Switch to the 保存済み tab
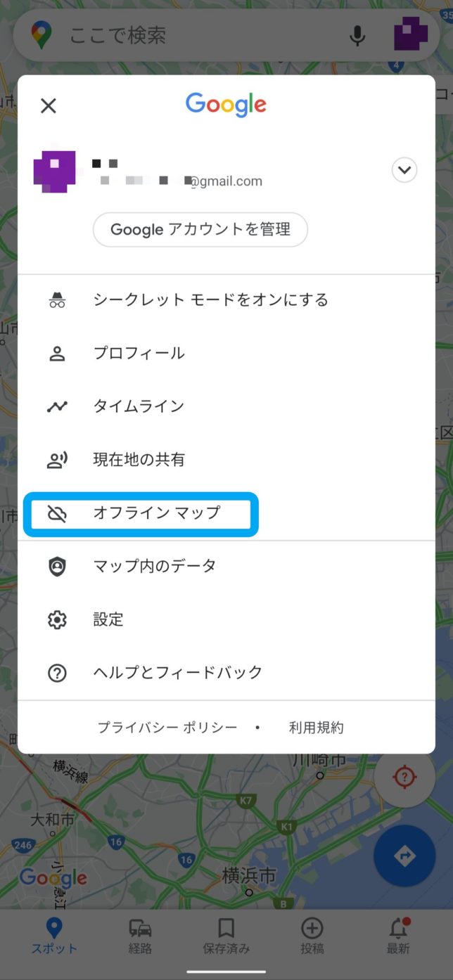The image size is (453, 980). pyautogui.click(x=226, y=936)
